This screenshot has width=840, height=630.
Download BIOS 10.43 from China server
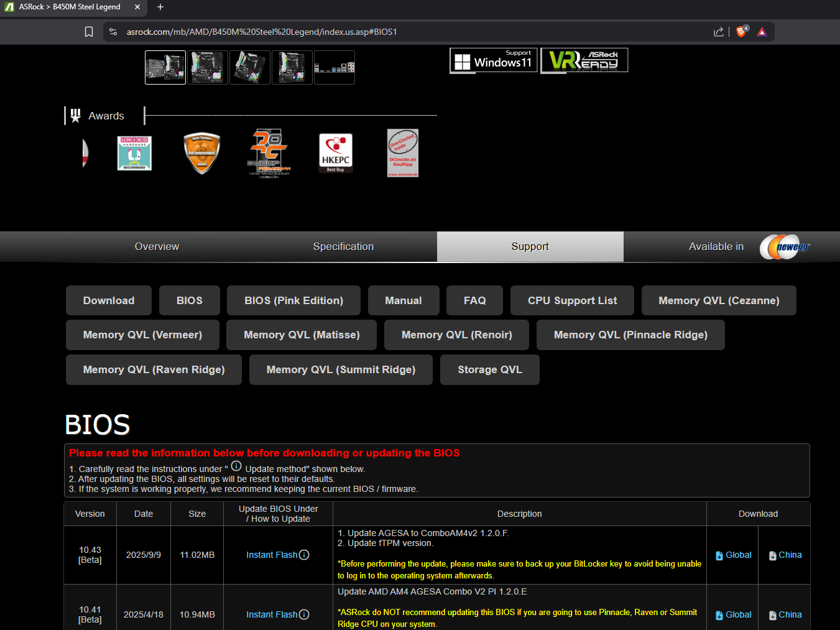(x=785, y=555)
